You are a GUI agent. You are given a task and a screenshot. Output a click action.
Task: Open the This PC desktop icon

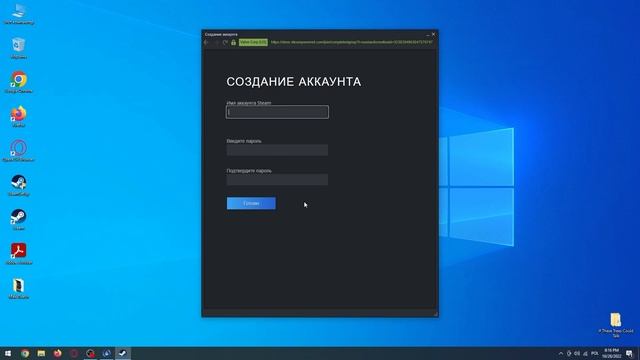[19, 14]
